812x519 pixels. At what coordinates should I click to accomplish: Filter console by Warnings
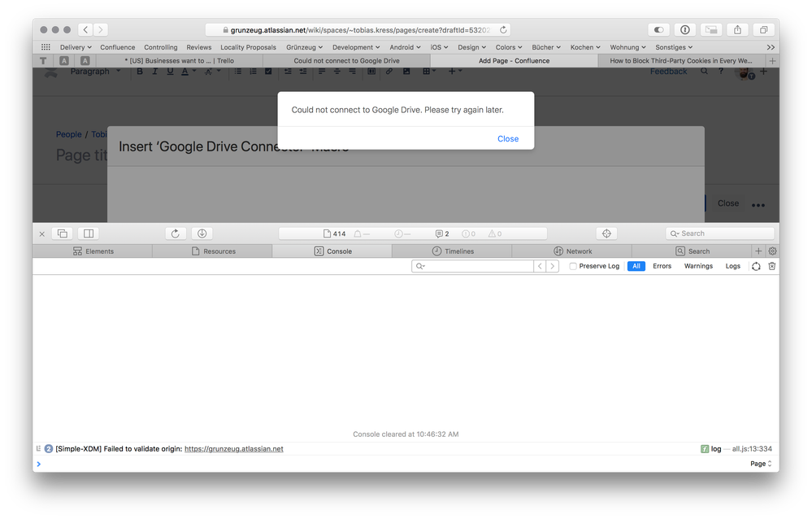click(x=698, y=266)
